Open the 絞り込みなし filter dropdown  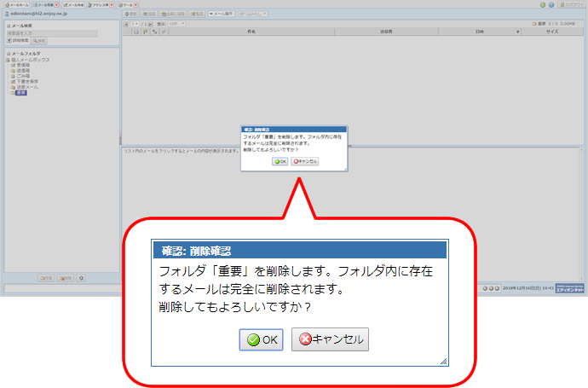click(253, 14)
